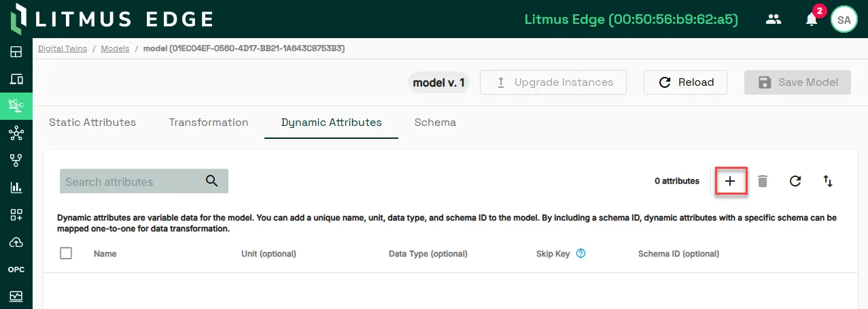Open the cloud upload sidebar icon
Viewport: 868px width, 309px height.
click(x=16, y=242)
